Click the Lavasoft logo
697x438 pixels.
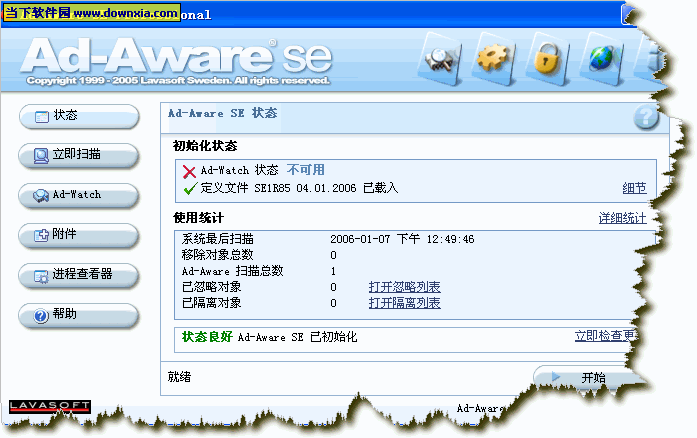coord(50,406)
